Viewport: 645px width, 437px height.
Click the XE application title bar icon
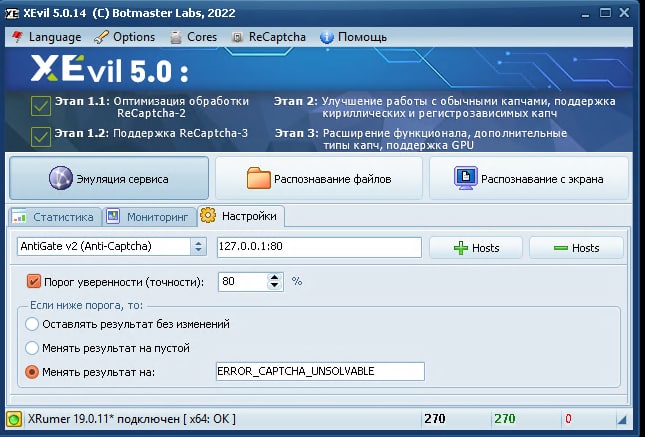[x=12, y=14]
